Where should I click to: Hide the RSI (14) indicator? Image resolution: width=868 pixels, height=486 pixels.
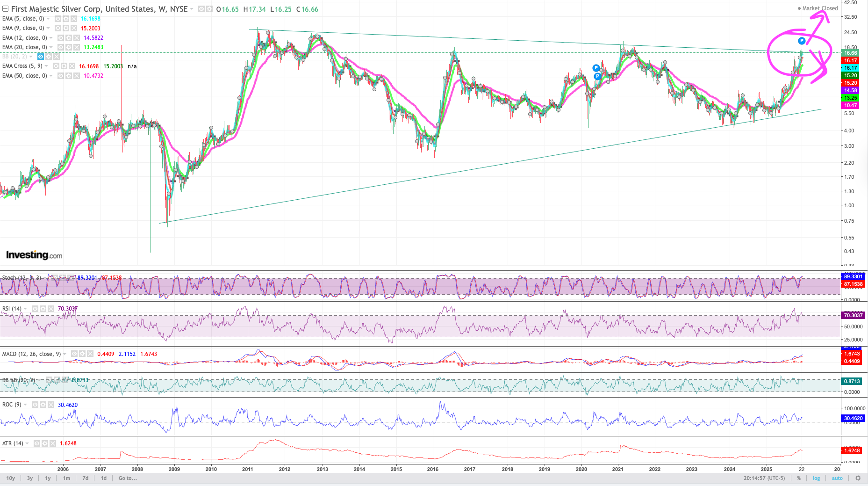click(35, 309)
